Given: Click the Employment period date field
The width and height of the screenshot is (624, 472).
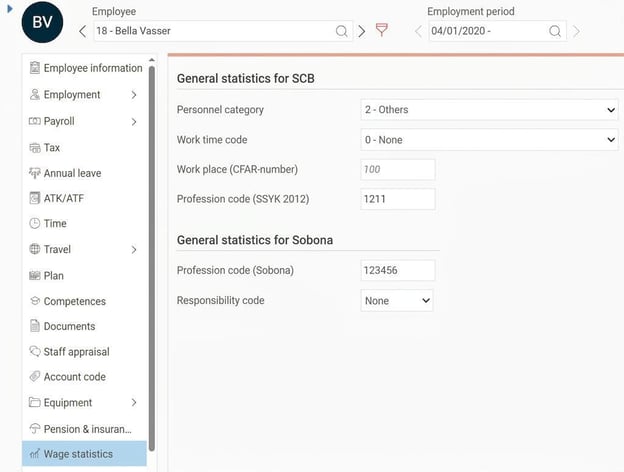Looking at the screenshot, I should click(497, 31).
